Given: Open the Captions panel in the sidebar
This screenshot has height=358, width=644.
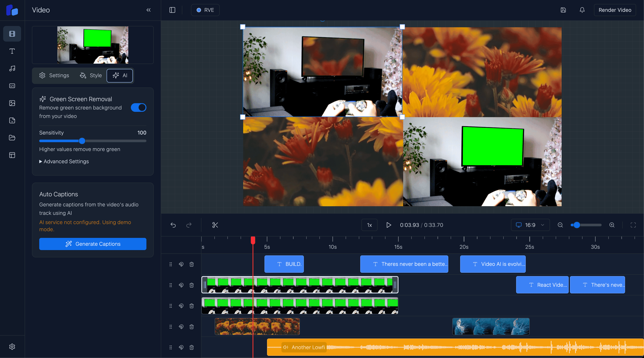Looking at the screenshot, I should 12,86.
